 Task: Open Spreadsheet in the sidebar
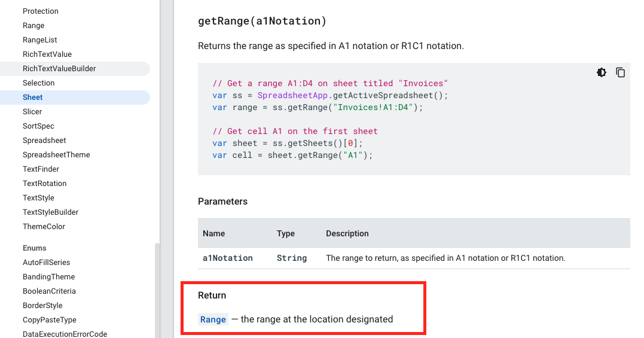pos(44,141)
